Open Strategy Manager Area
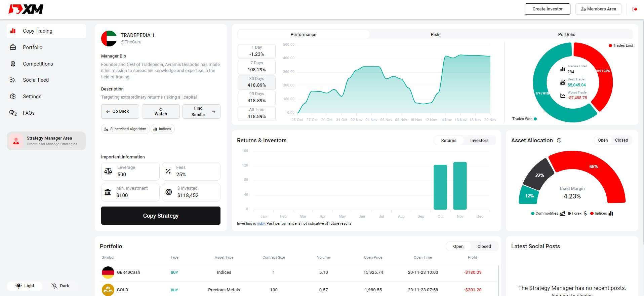The image size is (644, 296). (46, 141)
